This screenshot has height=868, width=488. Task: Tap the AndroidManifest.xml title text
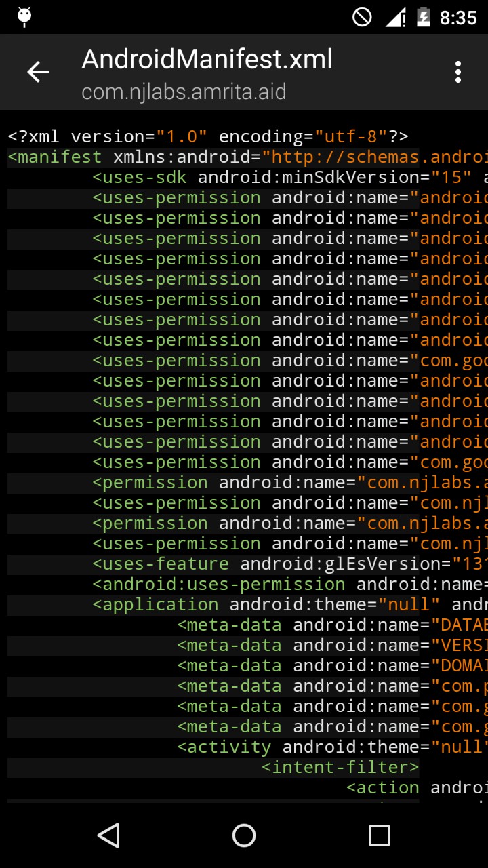[206, 60]
